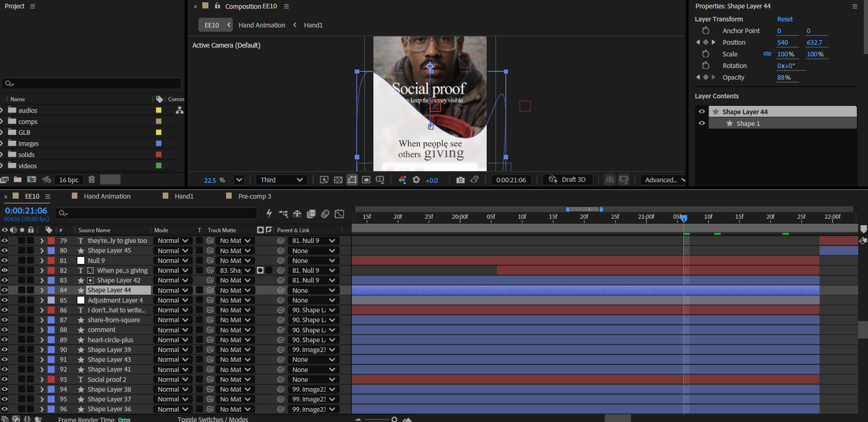
Task: Click the red label swatch for layer 79
Action: (51, 241)
